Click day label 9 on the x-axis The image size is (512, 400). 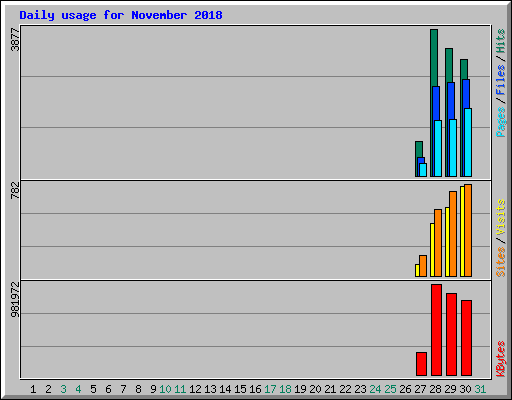point(153,389)
